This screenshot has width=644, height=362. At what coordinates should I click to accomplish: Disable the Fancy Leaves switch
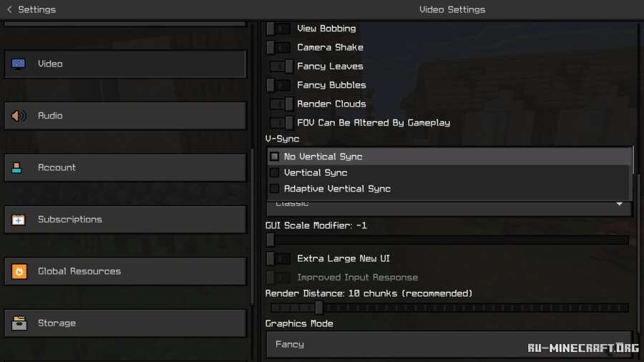[x=282, y=67]
